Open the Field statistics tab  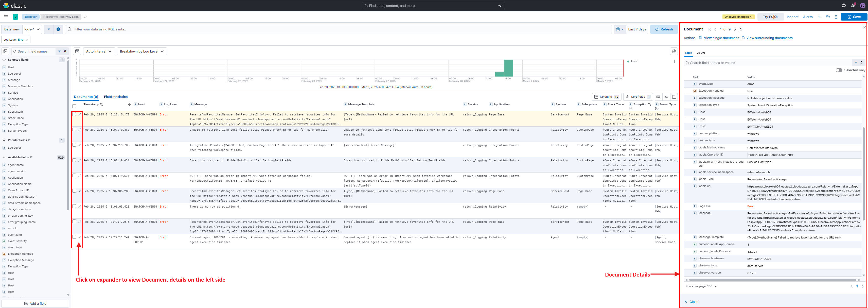click(116, 97)
